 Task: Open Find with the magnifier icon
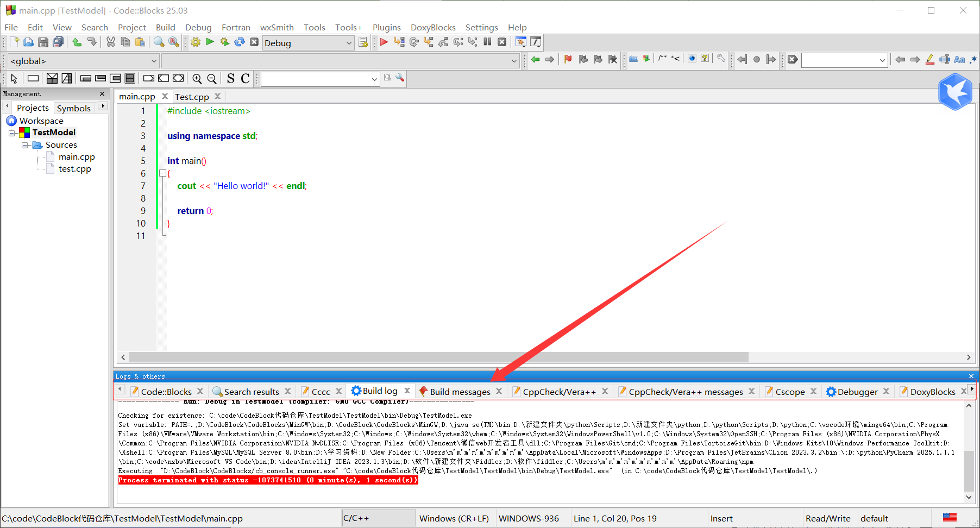tap(158, 42)
